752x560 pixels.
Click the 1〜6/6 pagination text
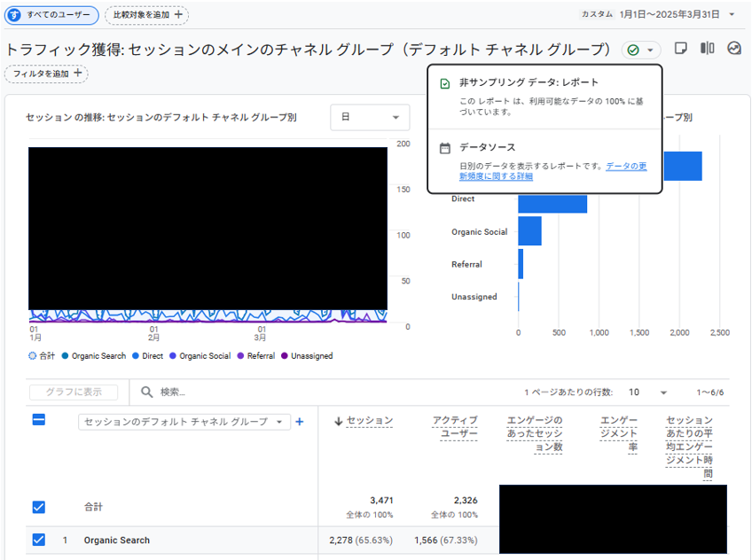click(x=709, y=393)
